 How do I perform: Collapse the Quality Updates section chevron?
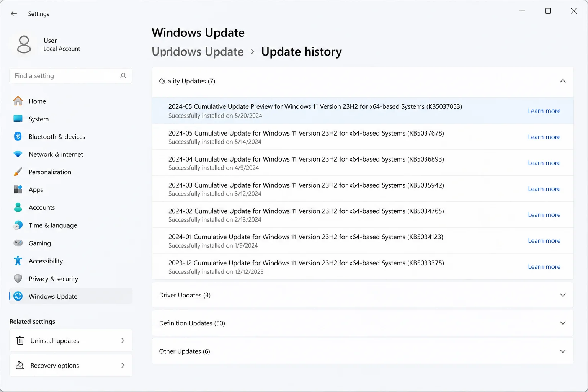563,81
